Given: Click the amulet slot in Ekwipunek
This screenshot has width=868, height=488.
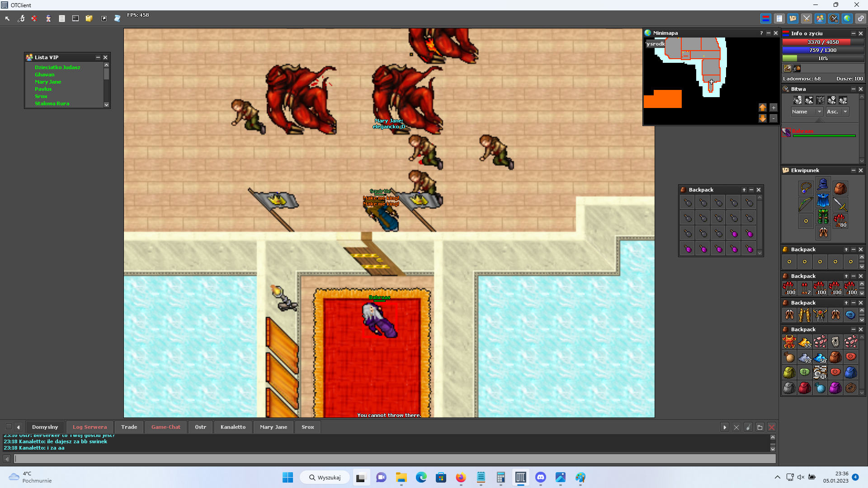Looking at the screenshot, I should point(806,188).
